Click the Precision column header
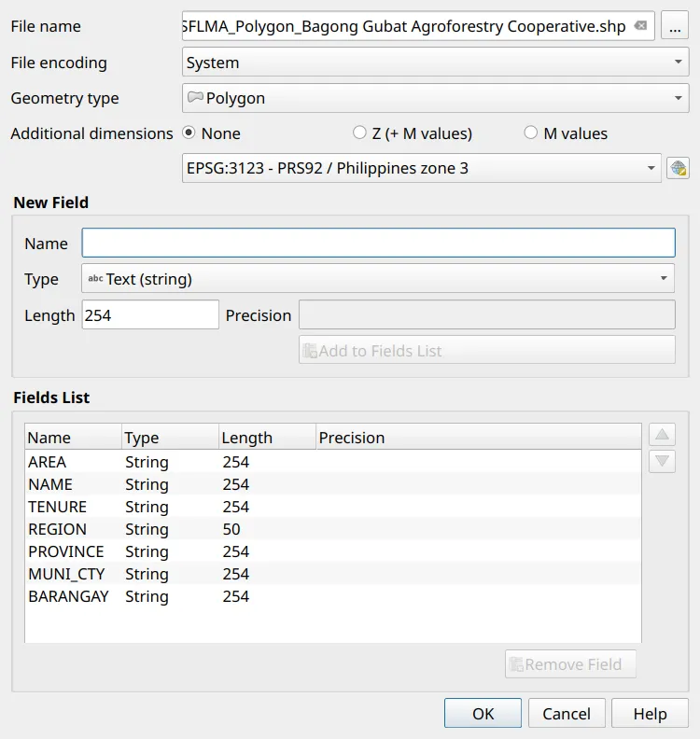The height and width of the screenshot is (739, 700). tap(479, 437)
